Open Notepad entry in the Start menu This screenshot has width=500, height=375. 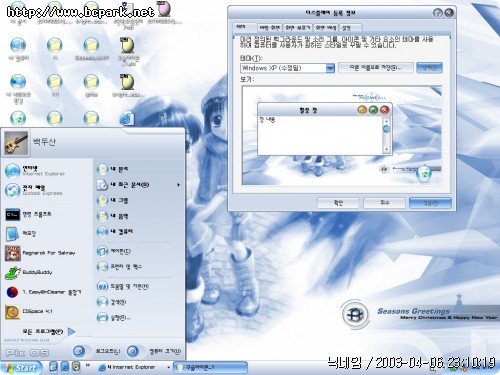coord(21,234)
